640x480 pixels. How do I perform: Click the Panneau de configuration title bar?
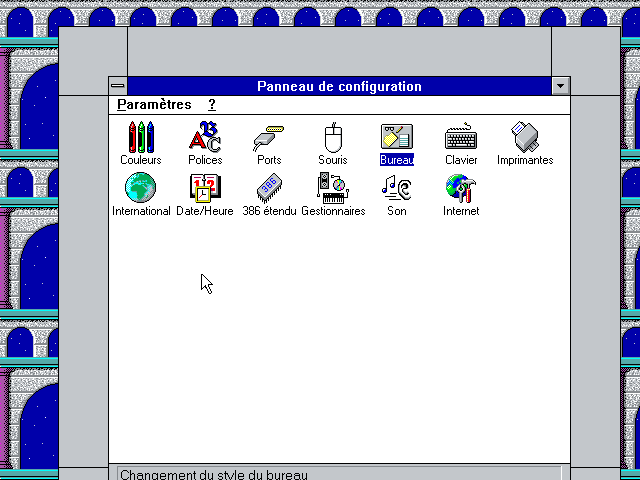point(339,87)
